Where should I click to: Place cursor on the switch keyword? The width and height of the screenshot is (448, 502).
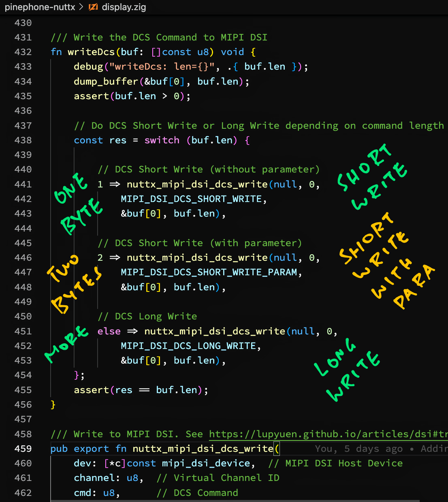pos(162,140)
